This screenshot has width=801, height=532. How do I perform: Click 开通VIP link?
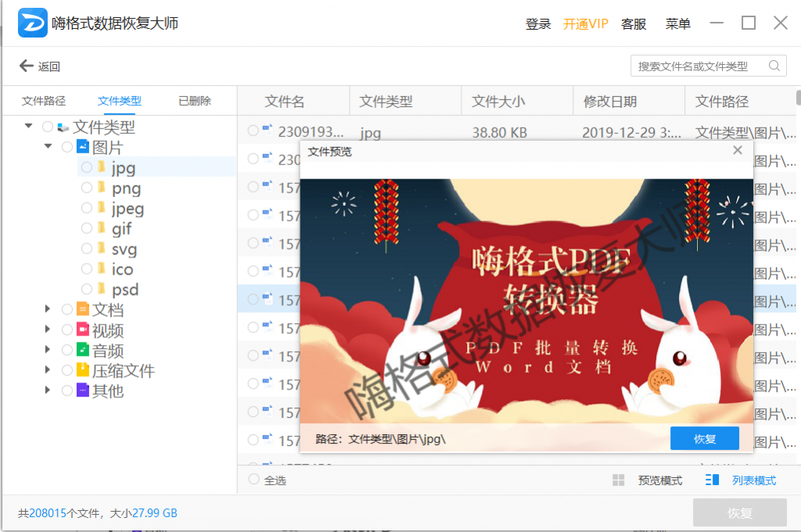click(x=585, y=24)
